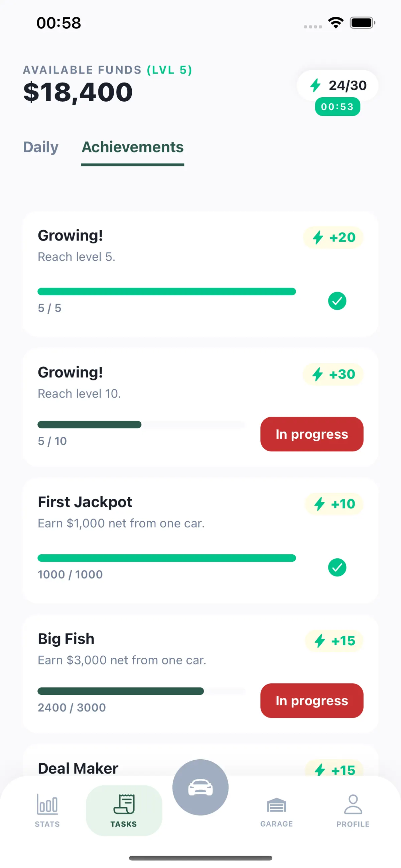The width and height of the screenshot is (401, 868).
Task: Select the Achievements tab
Action: (133, 147)
